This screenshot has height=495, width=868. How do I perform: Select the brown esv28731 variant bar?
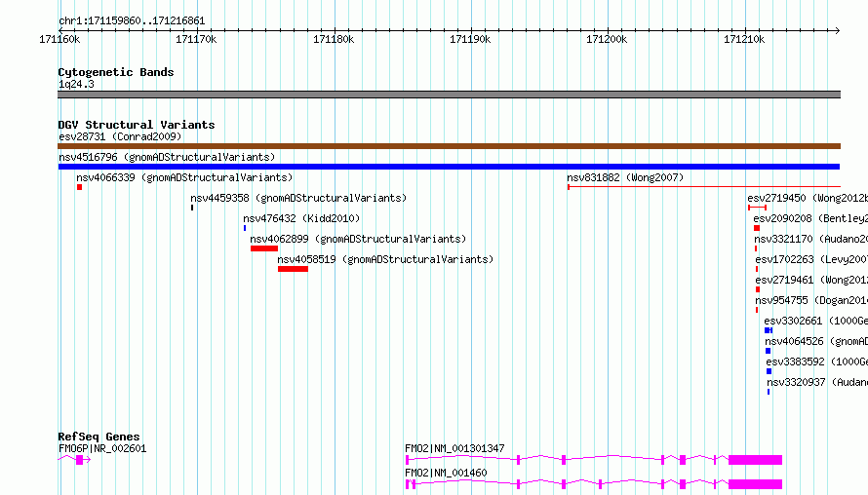pos(449,146)
